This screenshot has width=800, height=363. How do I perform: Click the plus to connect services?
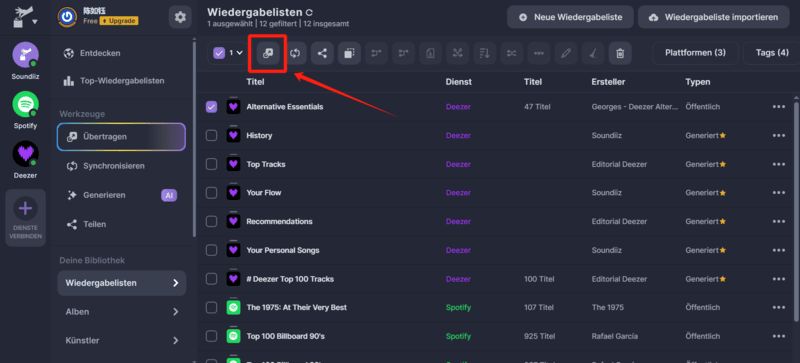click(x=26, y=209)
